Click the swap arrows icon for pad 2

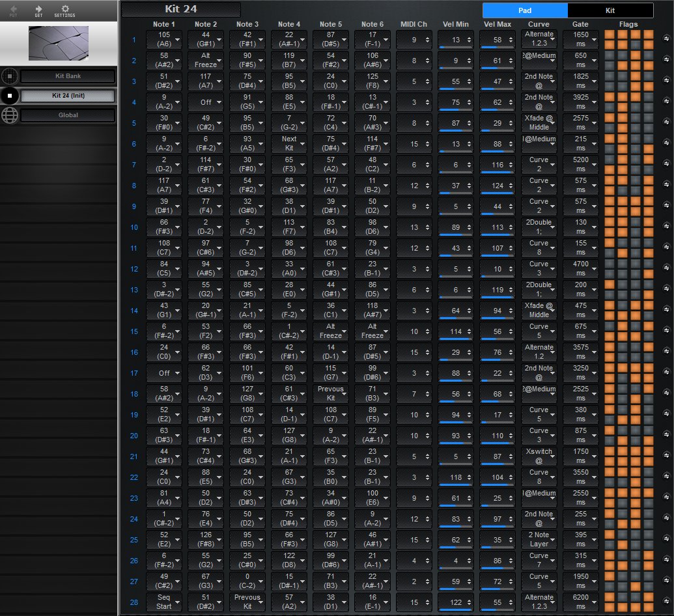666,60
